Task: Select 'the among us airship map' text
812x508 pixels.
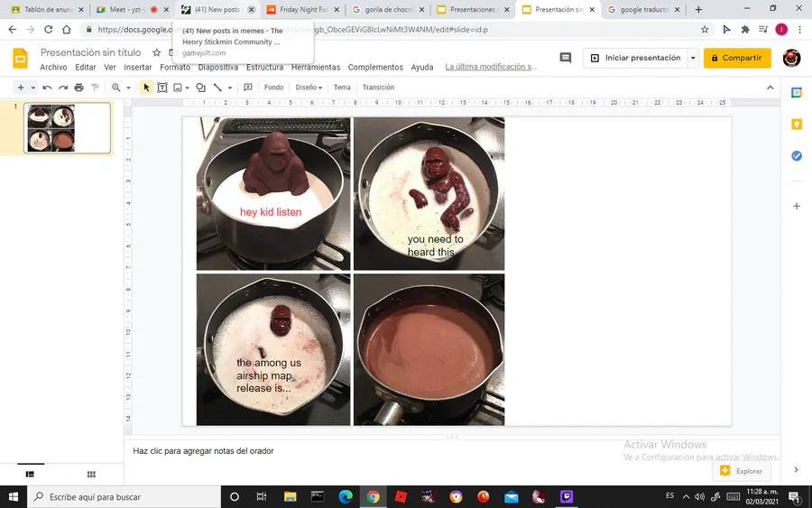Action: (x=269, y=375)
